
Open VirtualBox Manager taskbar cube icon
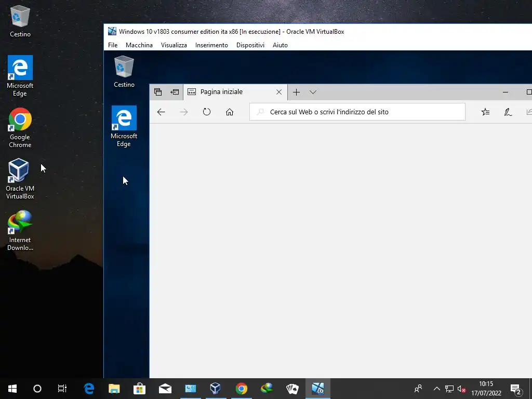[216, 389]
